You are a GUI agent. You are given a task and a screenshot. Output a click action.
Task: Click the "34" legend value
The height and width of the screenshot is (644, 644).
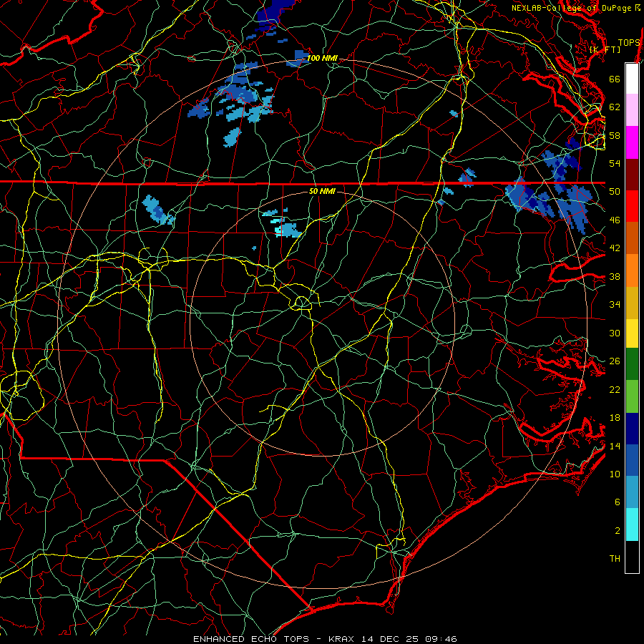click(x=615, y=305)
